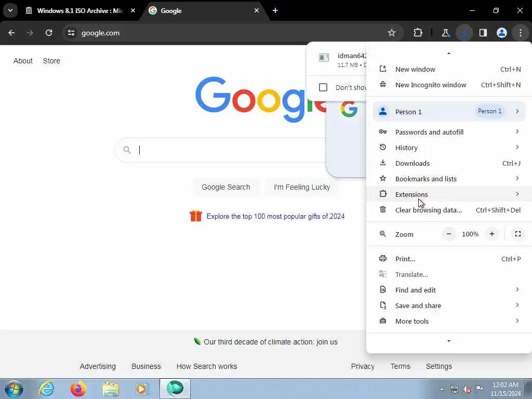The width and height of the screenshot is (532, 399).
Task: Toggle the side panel icon
Action: (x=483, y=33)
